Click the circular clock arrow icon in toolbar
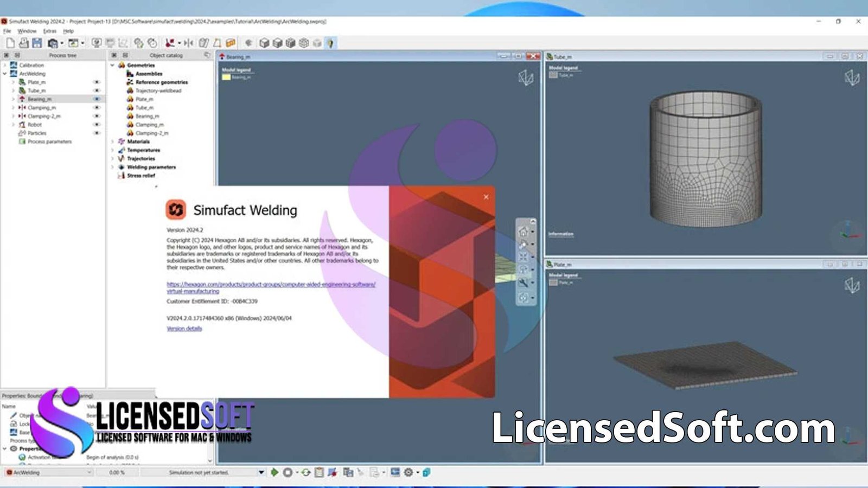The image size is (868, 488). click(x=152, y=43)
